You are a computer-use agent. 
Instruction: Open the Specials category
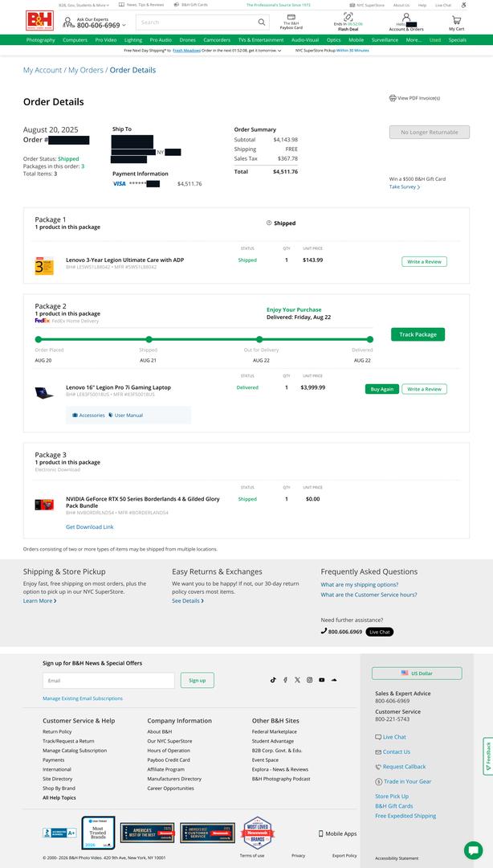tap(457, 40)
